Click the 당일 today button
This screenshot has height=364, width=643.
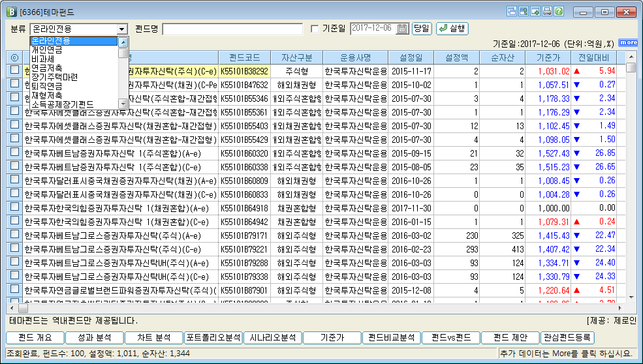422,29
